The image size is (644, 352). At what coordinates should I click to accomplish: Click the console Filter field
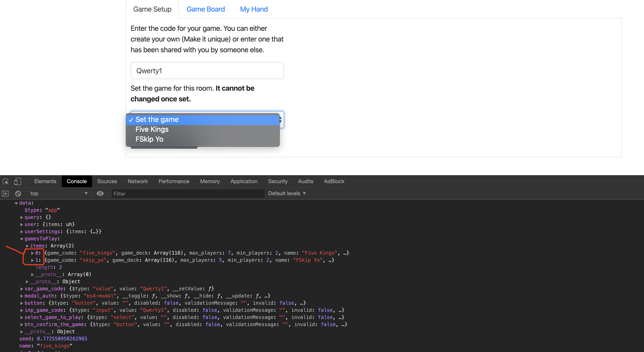click(188, 194)
